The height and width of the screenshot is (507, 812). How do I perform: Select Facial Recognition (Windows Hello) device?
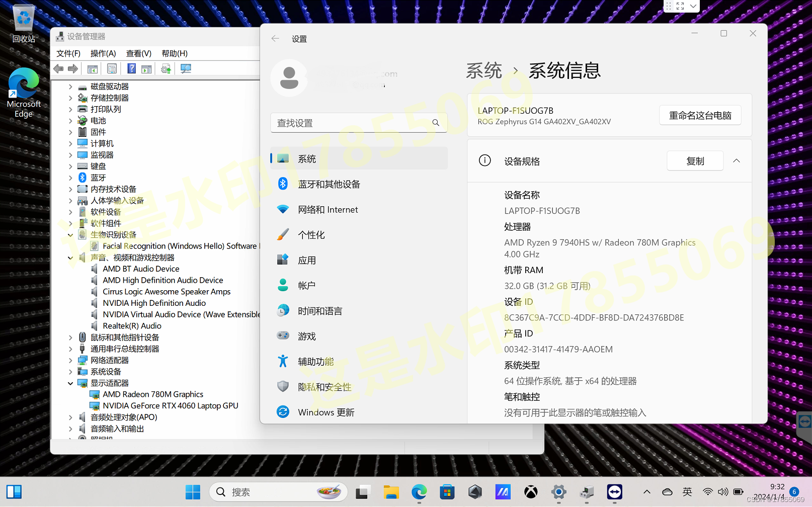(180, 246)
